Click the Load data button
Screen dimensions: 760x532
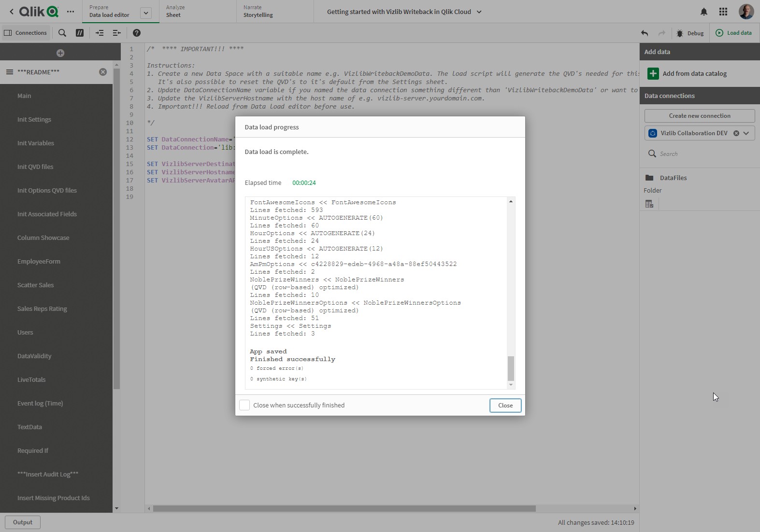pos(733,33)
